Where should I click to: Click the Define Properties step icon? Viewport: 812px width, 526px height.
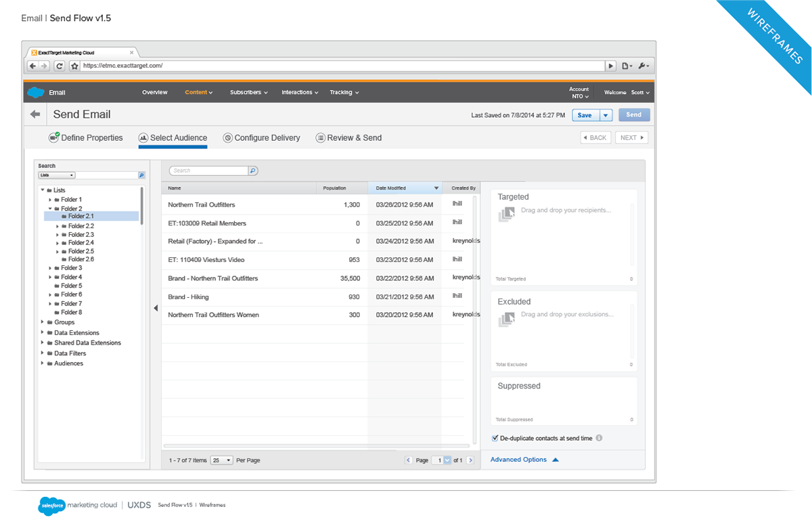54,137
